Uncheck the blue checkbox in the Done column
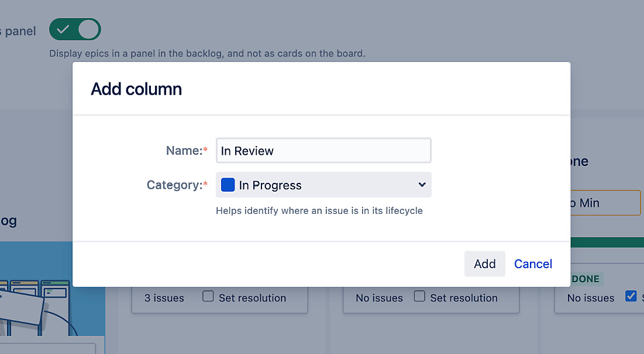 tap(631, 296)
